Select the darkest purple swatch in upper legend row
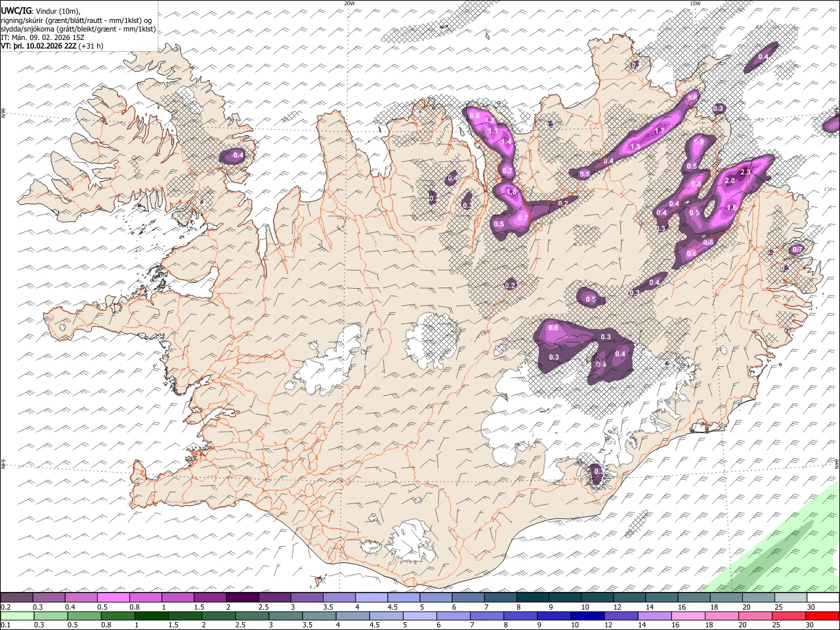This screenshot has height=630, width=840. (x=241, y=597)
